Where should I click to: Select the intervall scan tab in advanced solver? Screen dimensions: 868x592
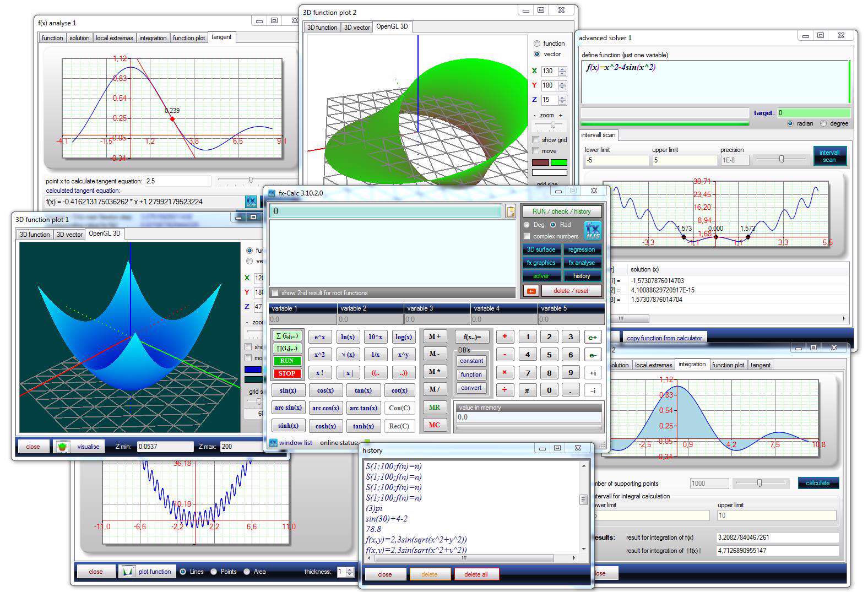(598, 135)
